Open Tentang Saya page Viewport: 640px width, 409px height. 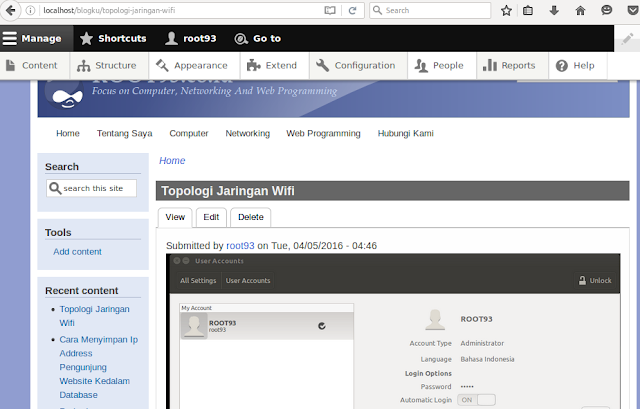coord(124,133)
